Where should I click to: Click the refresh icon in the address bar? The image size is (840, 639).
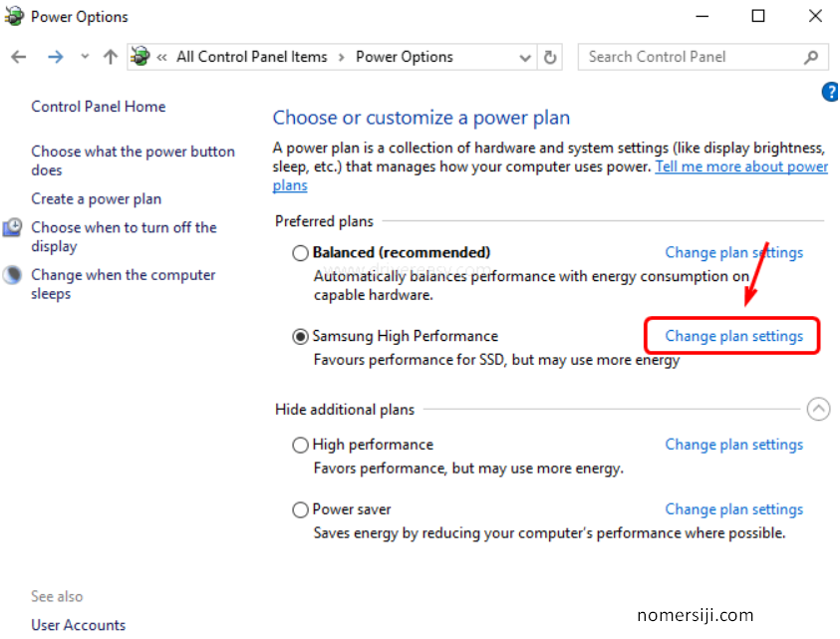click(550, 57)
